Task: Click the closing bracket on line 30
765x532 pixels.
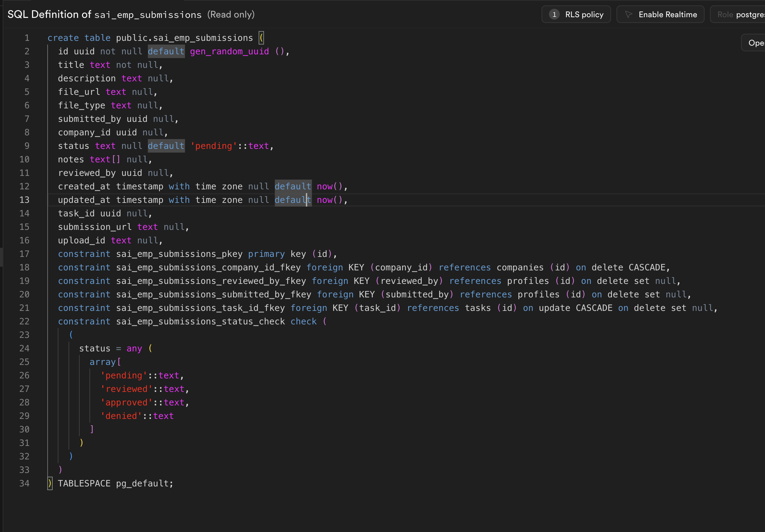Action: tap(92, 429)
